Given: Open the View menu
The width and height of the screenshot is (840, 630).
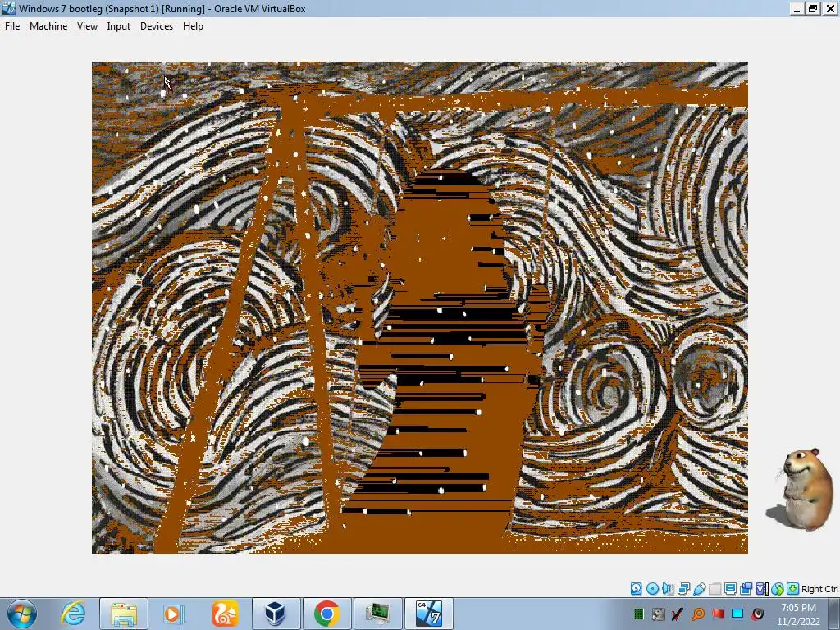Looking at the screenshot, I should [87, 26].
